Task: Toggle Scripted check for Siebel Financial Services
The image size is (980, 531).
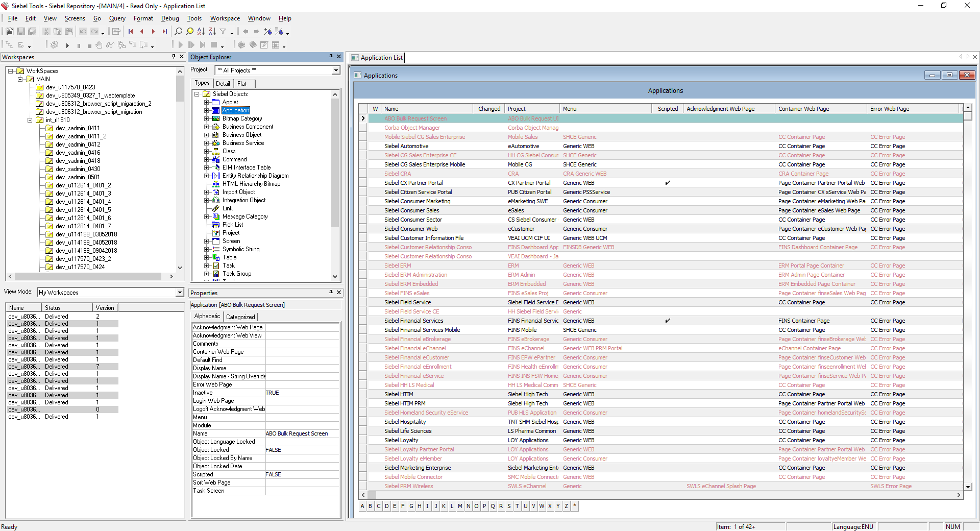Action: click(667, 321)
